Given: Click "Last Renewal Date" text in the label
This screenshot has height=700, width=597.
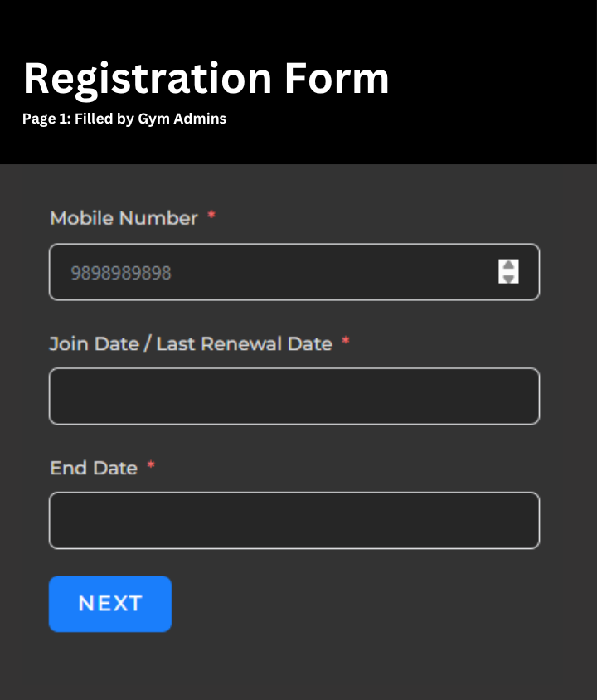Looking at the screenshot, I should [x=244, y=343].
